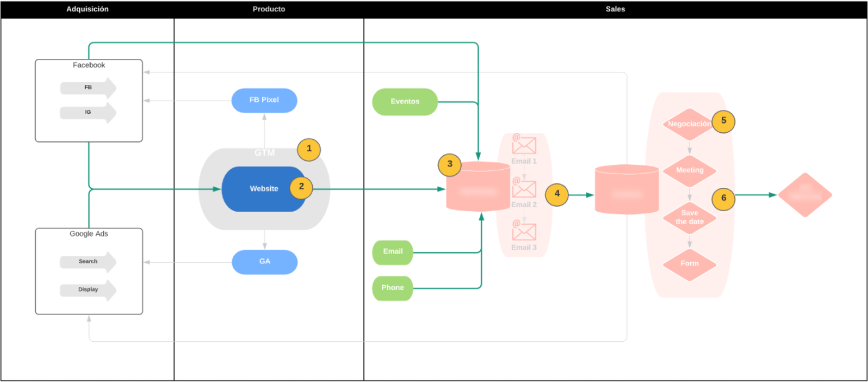The width and height of the screenshot is (868, 382).
Task: Click the yellow step 5 marker by Negociación
Action: pyautogui.click(x=723, y=121)
